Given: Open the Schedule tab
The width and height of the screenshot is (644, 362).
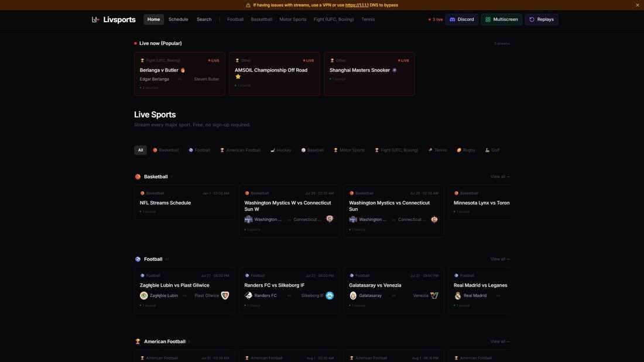Looking at the screenshot, I should point(178,19).
